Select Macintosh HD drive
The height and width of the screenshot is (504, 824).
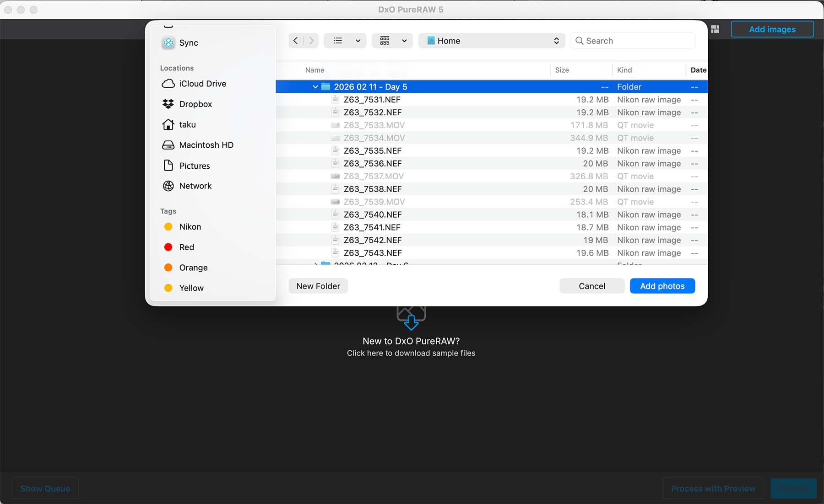click(206, 145)
